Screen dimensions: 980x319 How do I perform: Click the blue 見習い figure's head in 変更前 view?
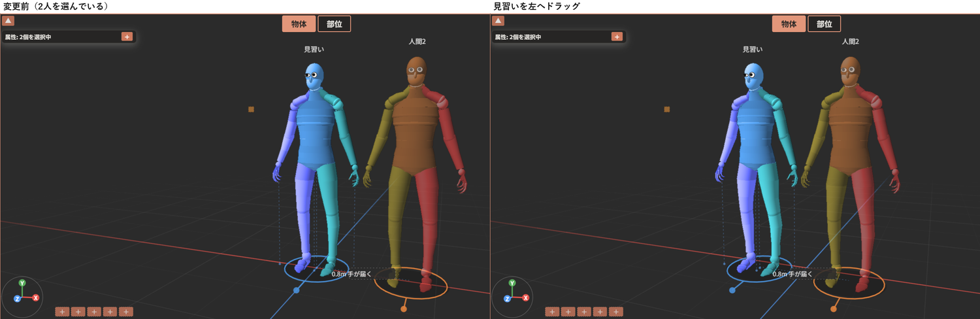click(x=314, y=76)
